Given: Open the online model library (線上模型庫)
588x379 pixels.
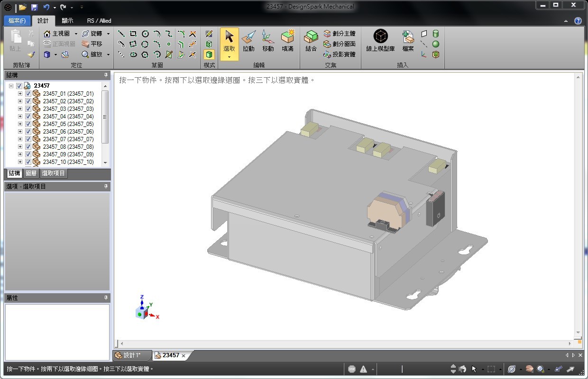Looking at the screenshot, I should pos(380,41).
